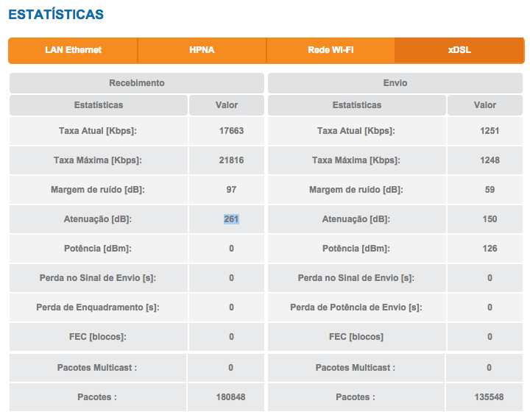
Task: Click the Envio power value 126
Action: [490, 249]
